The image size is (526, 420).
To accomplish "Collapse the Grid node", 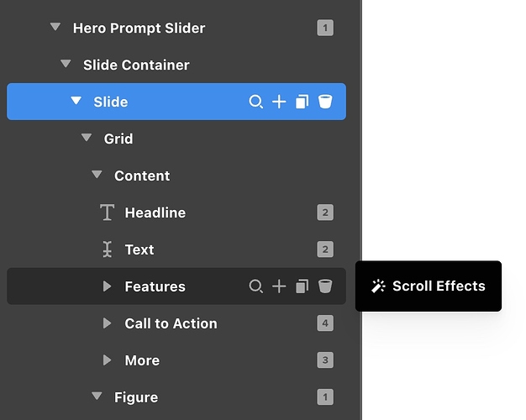I will (x=87, y=138).
